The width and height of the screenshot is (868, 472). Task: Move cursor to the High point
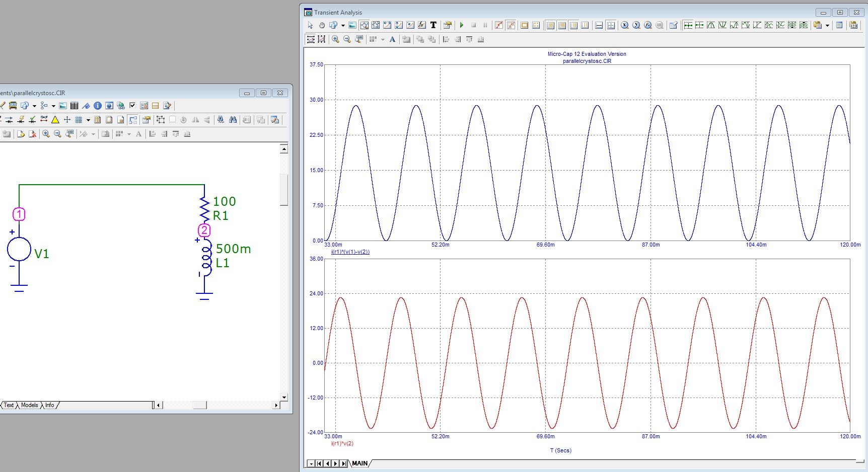pyautogui.click(x=734, y=25)
